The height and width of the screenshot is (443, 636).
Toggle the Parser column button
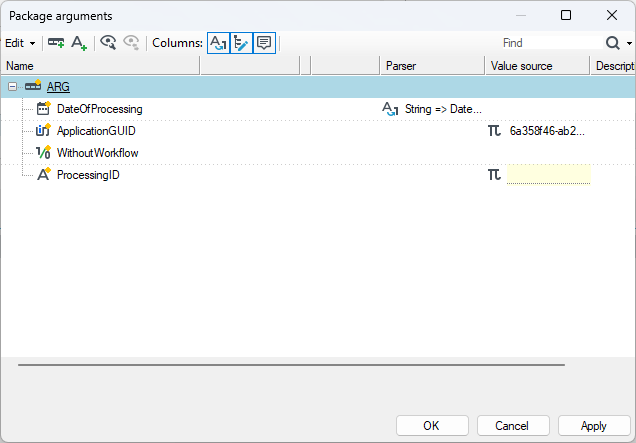click(x=219, y=43)
